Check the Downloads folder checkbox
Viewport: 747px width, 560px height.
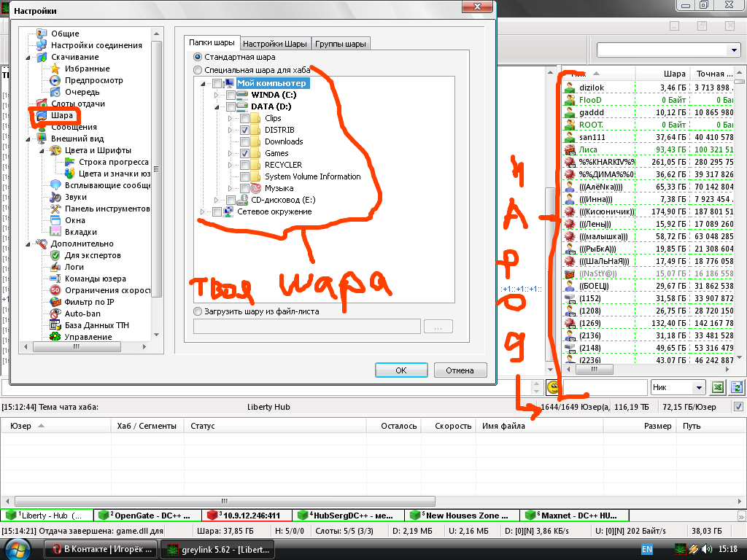tap(244, 141)
